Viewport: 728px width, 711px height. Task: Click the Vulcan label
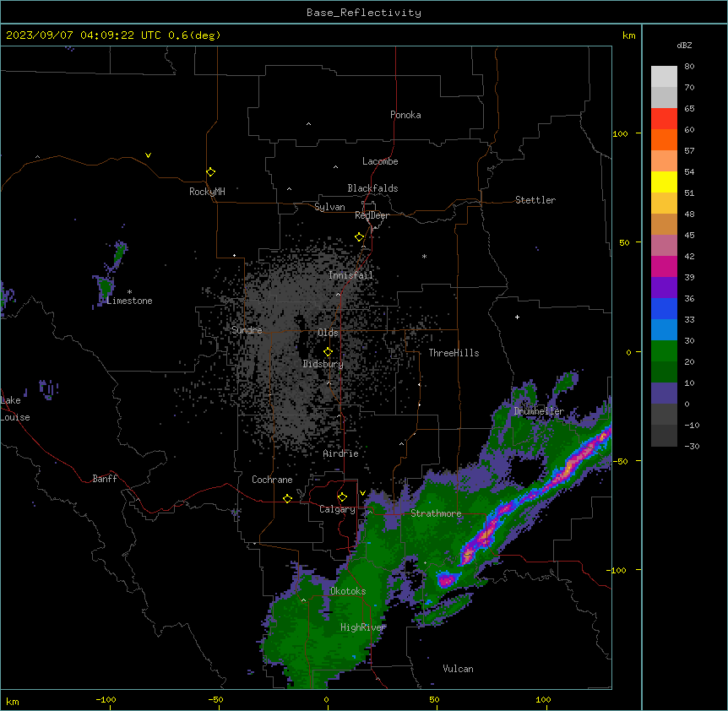click(458, 669)
